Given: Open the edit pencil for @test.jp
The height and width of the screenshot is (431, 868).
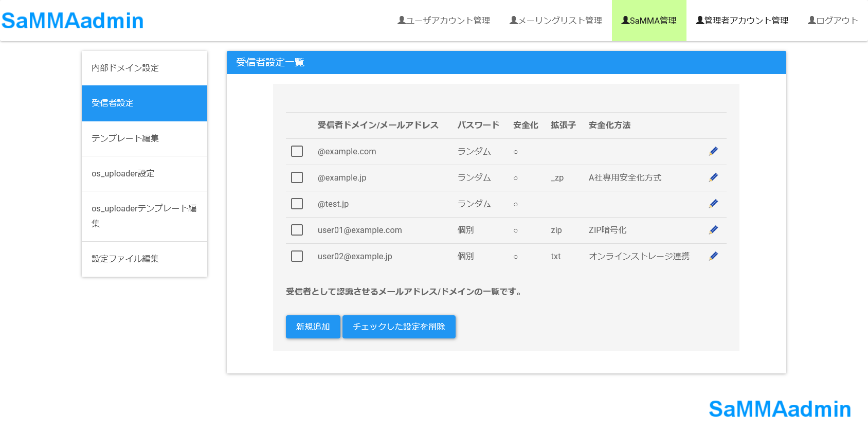Looking at the screenshot, I should pos(713,204).
